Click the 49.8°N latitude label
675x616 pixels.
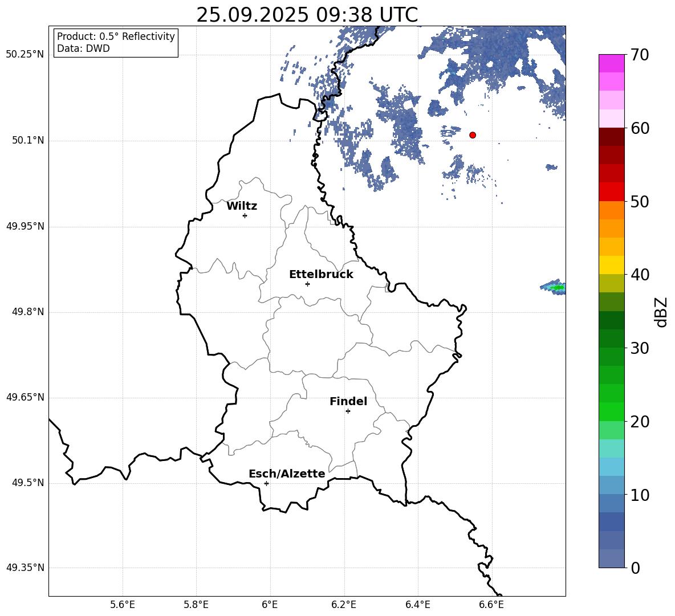pos(27,312)
